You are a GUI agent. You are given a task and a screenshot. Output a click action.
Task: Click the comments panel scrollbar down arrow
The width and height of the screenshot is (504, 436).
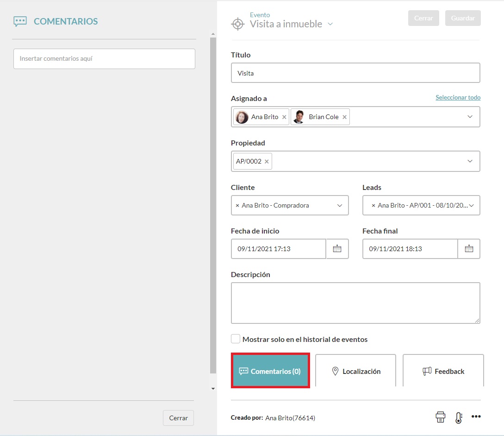point(213,389)
